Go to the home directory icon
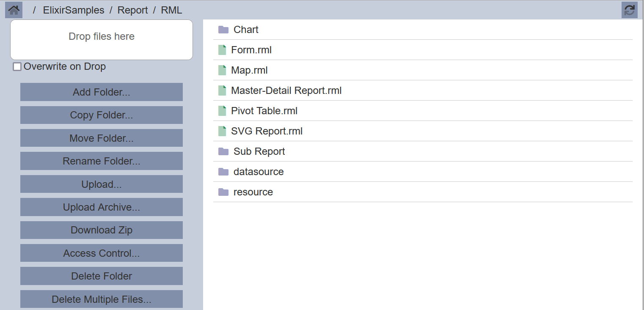The width and height of the screenshot is (644, 310). click(14, 10)
